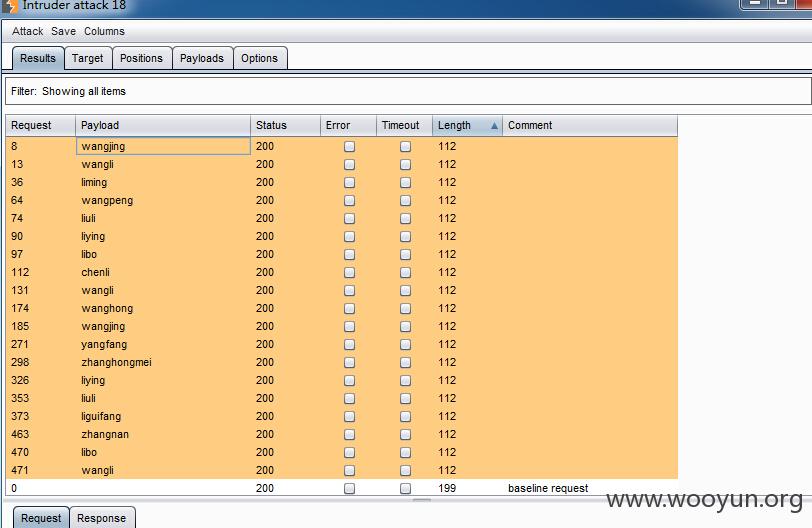Viewport: 812px width, 528px height.
Task: Select request number 74 liuli row
Action: 342,218
